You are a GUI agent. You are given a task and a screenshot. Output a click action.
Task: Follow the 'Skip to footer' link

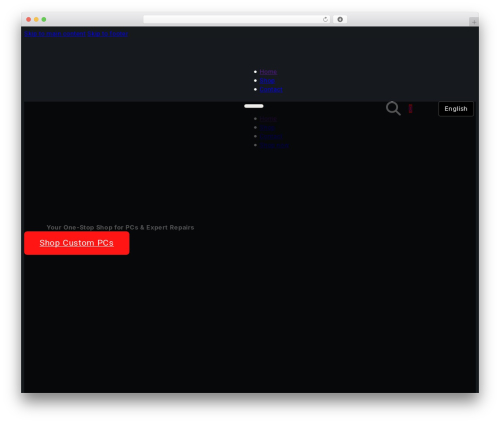(108, 34)
